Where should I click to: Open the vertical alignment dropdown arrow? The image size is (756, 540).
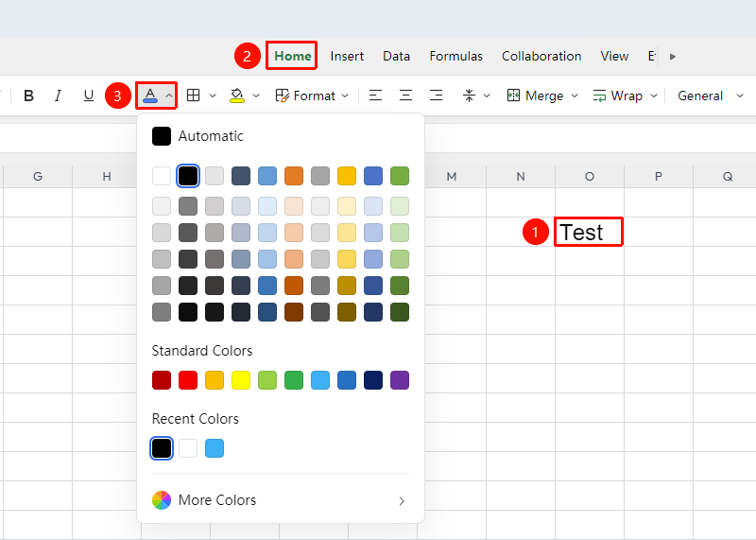pyautogui.click(x=487, y=96)
